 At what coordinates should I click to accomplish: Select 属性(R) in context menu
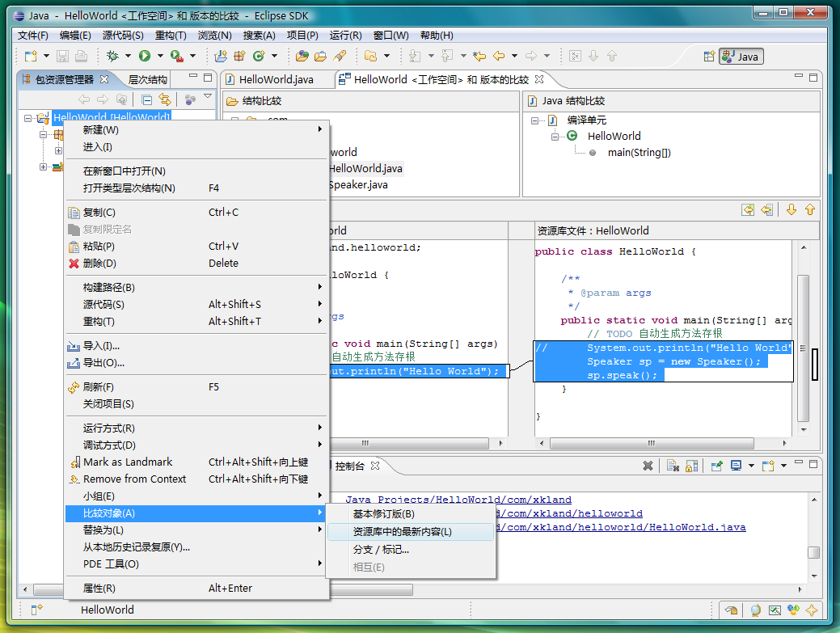(196, 588)
